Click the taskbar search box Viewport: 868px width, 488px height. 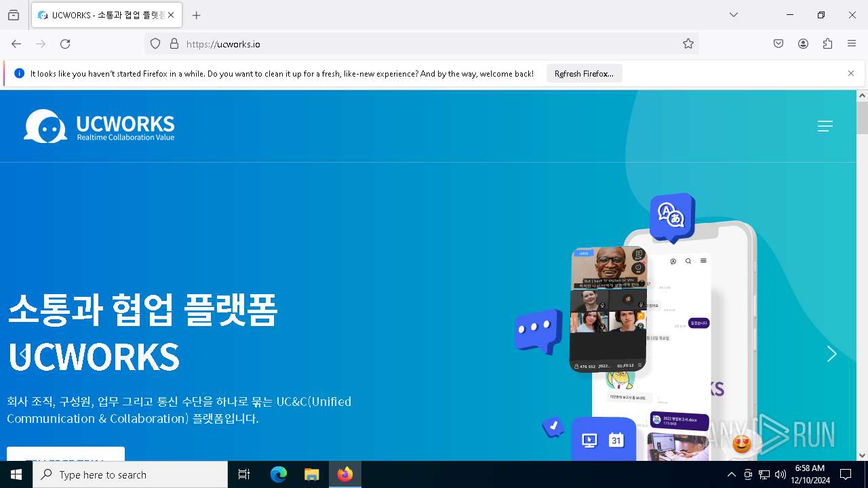[130, 474]
